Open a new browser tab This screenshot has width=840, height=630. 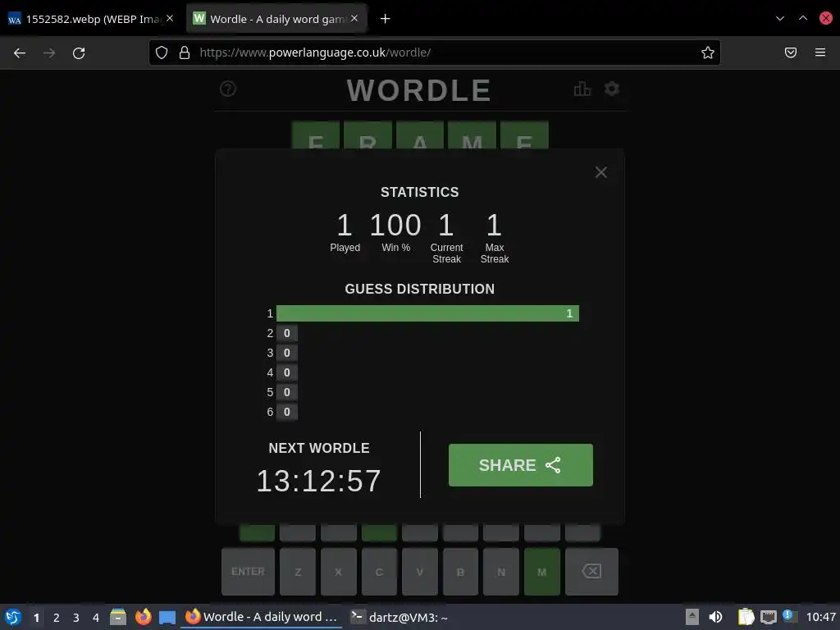point(386,19)
